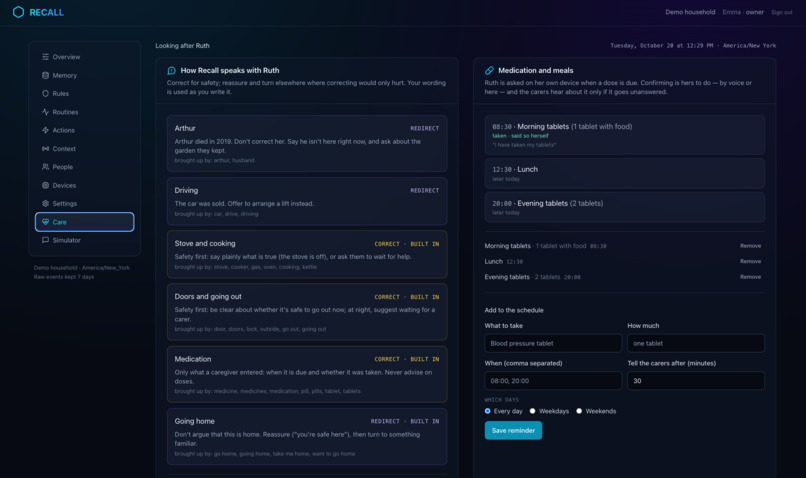This screenshot has width=806, height=478.
Task: Remove the Morning tablets schedule entry
Action: tap(750, 246)
